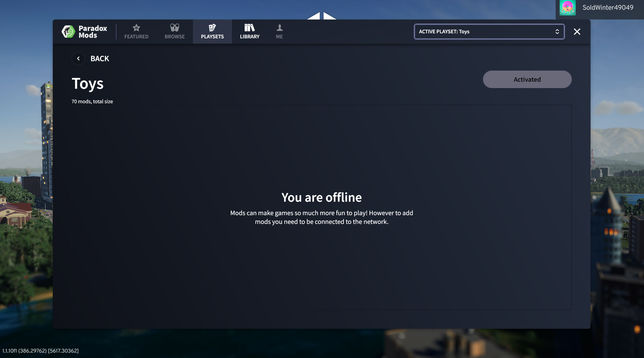Click the back arrow icon
Viewport: 644px width, 358px height.
pyautogui.click(x=78, y=58)
